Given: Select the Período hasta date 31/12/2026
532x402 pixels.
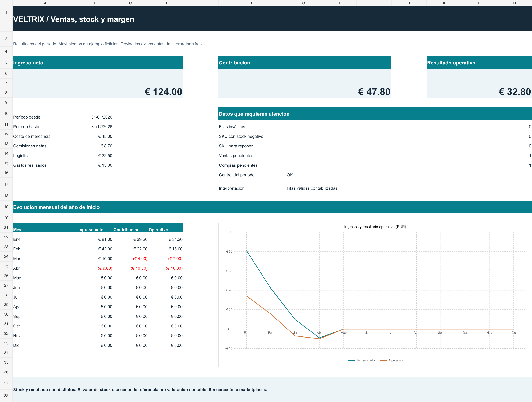Looking at the screenshot, I should [102, 127].
